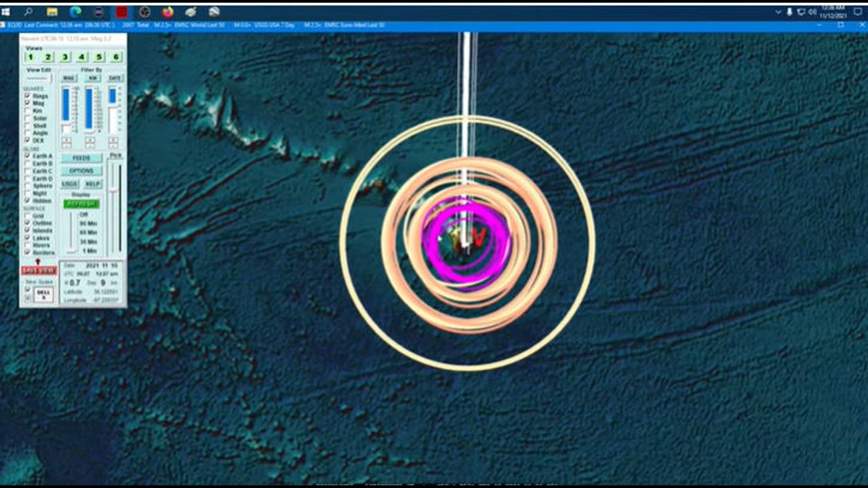Viewport: 868px width, 488px height.
Task: Toggle the Rings checkbox under Quakes
Action: (28, 96)
